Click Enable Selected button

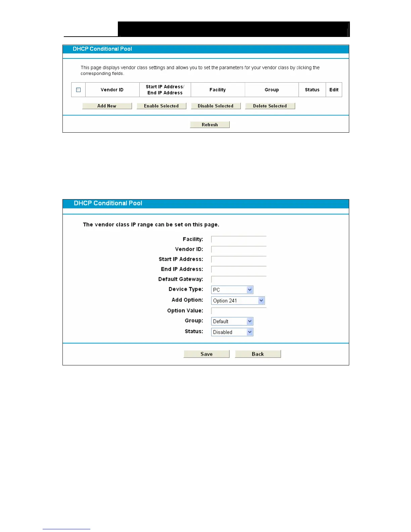point(162,106)
